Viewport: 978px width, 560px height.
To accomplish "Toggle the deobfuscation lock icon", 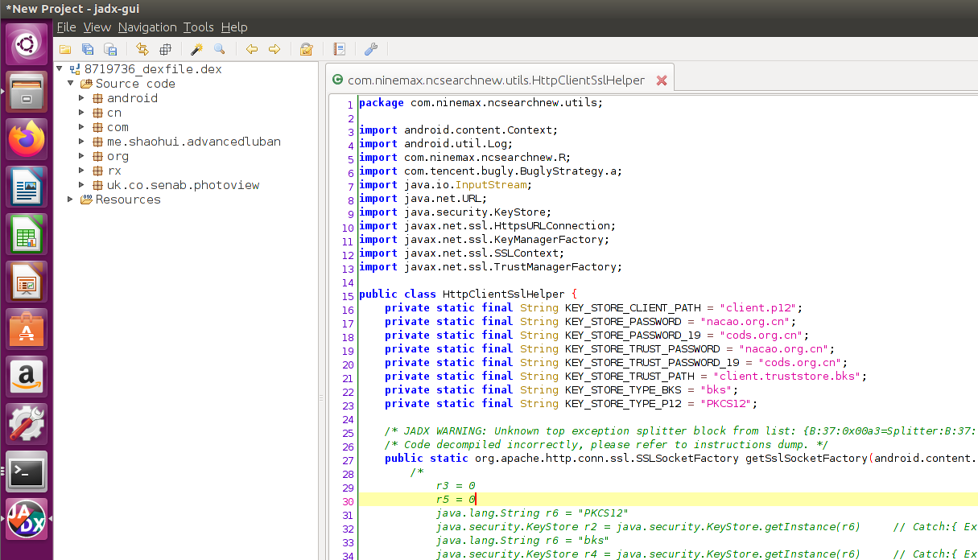I will pyautogui.click(x=306, y=49).
